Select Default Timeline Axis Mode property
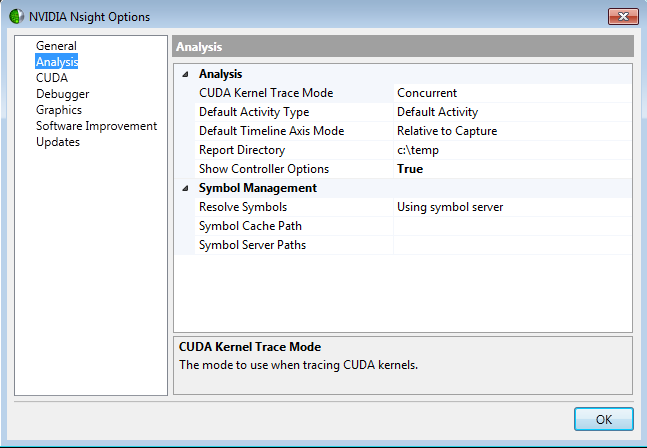647x448 pixels. pyautogui.click(x=294, y=131)
